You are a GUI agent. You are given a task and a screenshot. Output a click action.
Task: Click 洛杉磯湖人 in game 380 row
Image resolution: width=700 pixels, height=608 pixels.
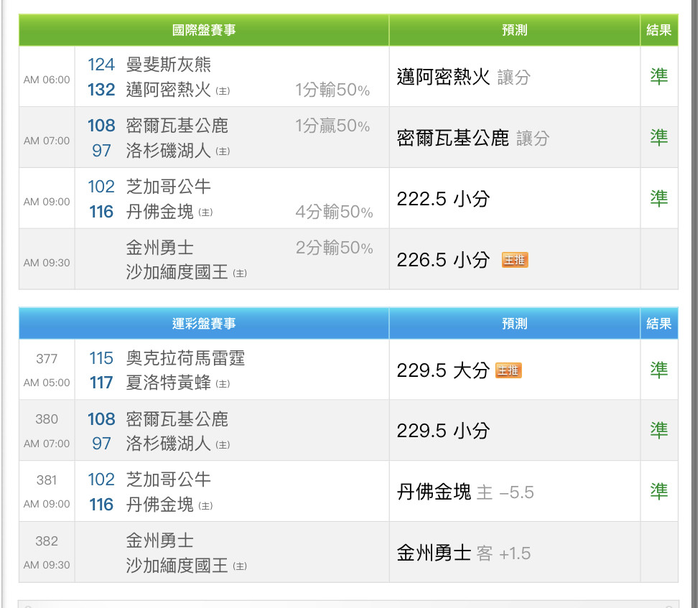point(168,444)
